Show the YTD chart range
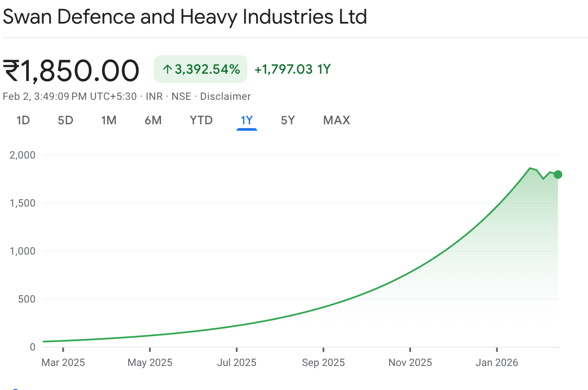Screen dimensions: 588x390 [201, 120]
